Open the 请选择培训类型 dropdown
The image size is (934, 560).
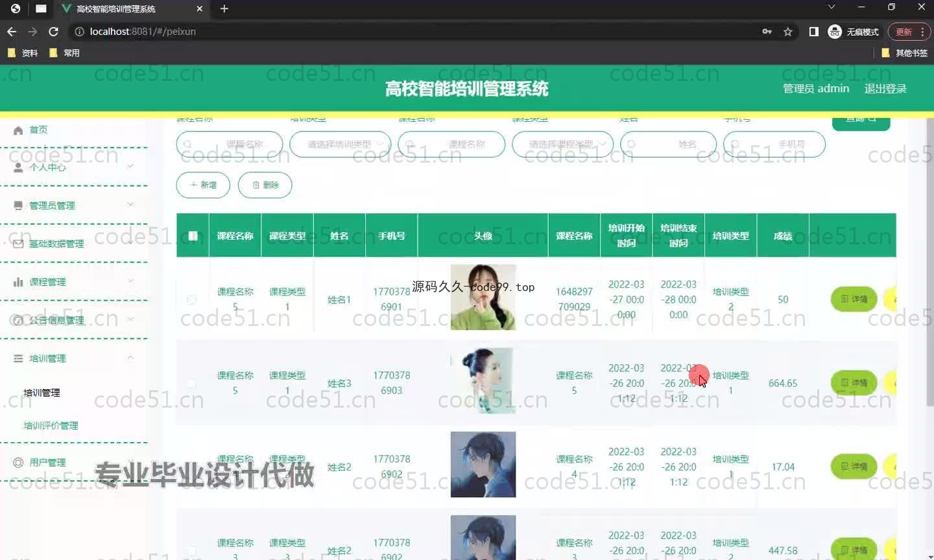click(x=340, y=144)
